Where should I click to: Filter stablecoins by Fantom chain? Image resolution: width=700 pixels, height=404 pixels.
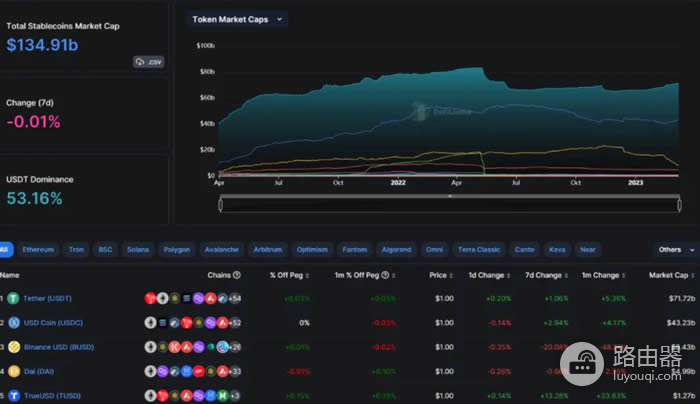point(354,250)
